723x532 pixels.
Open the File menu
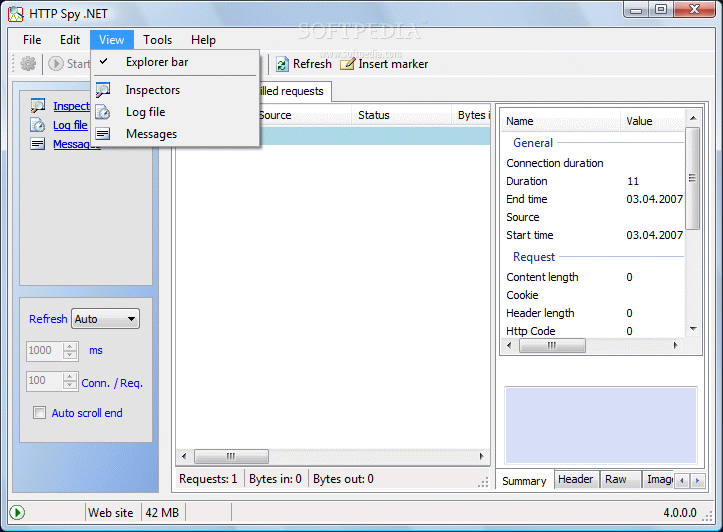pos(32,40)
